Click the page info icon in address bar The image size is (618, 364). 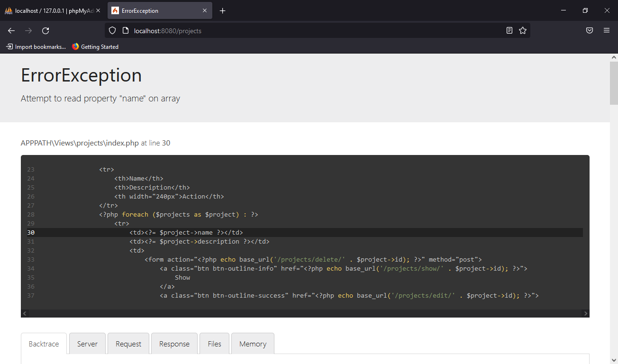coord(125,30)
